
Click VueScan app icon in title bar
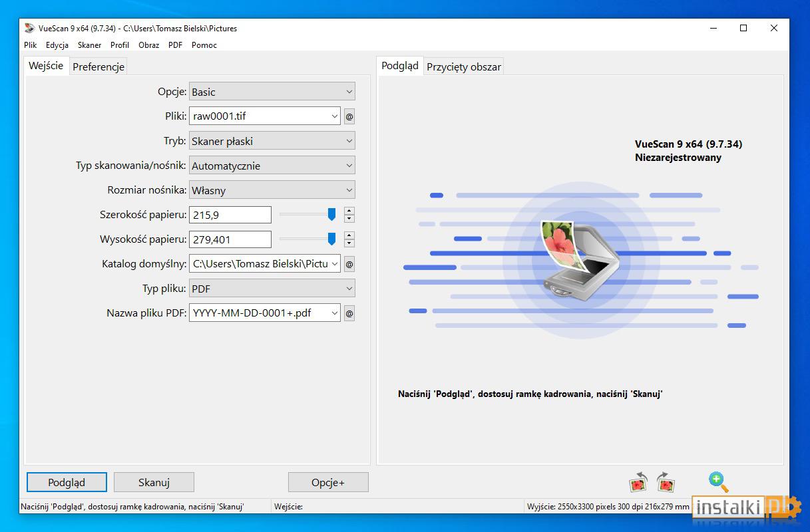pos(29,29)
